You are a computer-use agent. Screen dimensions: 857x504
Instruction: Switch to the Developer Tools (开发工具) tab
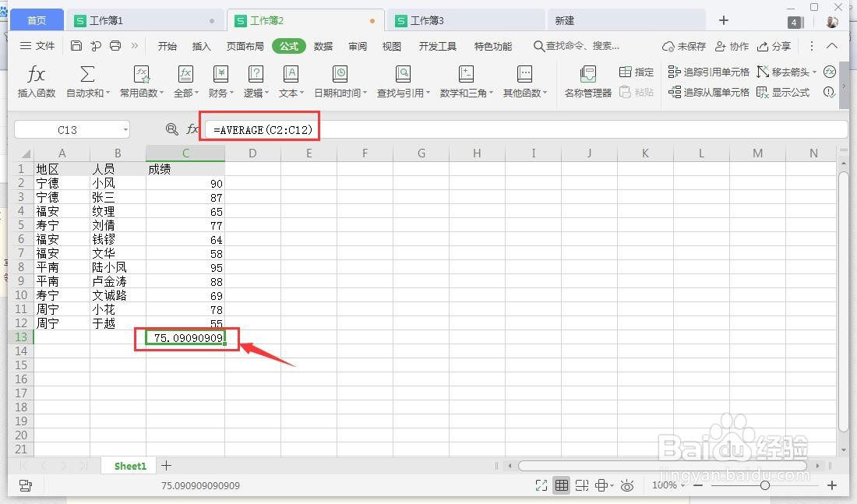tap(437, 46)
